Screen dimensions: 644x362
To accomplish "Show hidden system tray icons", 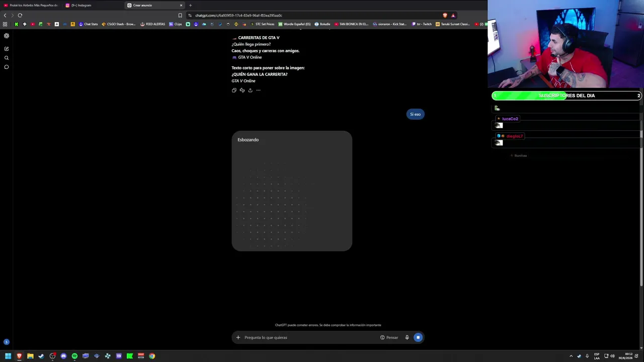I will [571, 356].
